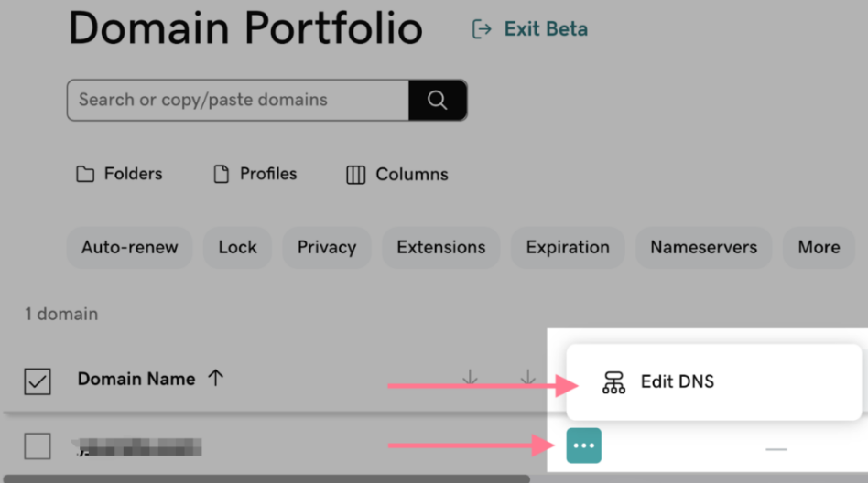Open the three-dot domain options button
The width and height of the screenshot is (868, 483).
(x=583, y=445)
